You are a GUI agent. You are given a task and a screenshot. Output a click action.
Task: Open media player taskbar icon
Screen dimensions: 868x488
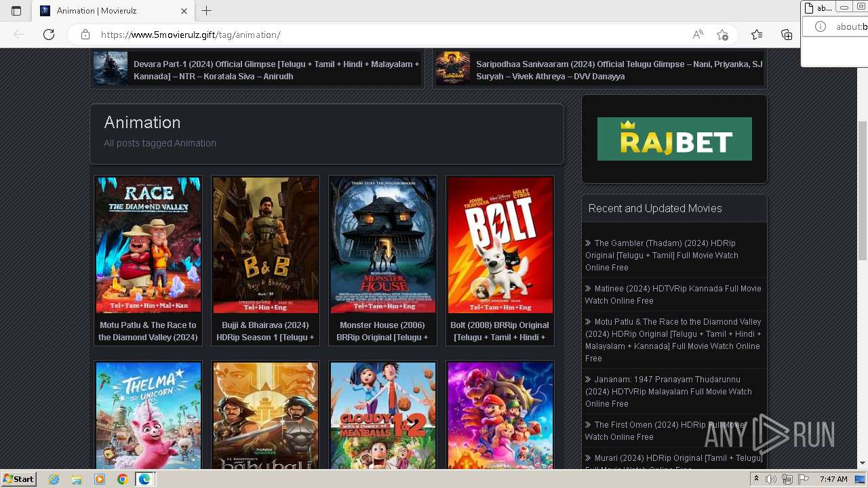pos(100,479)
